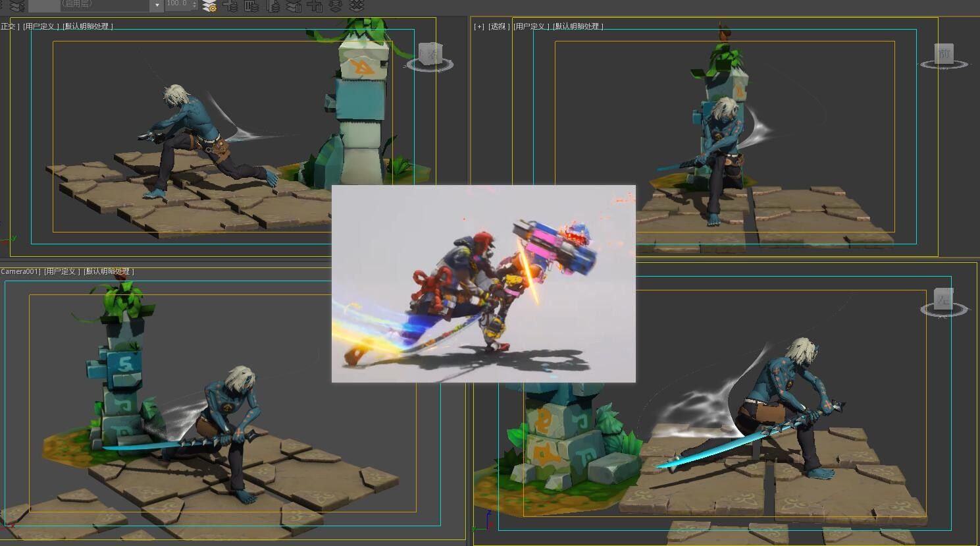Open the [+] menu of the perspective viewport
Screen dimensions: 980x546
(479, 26)
